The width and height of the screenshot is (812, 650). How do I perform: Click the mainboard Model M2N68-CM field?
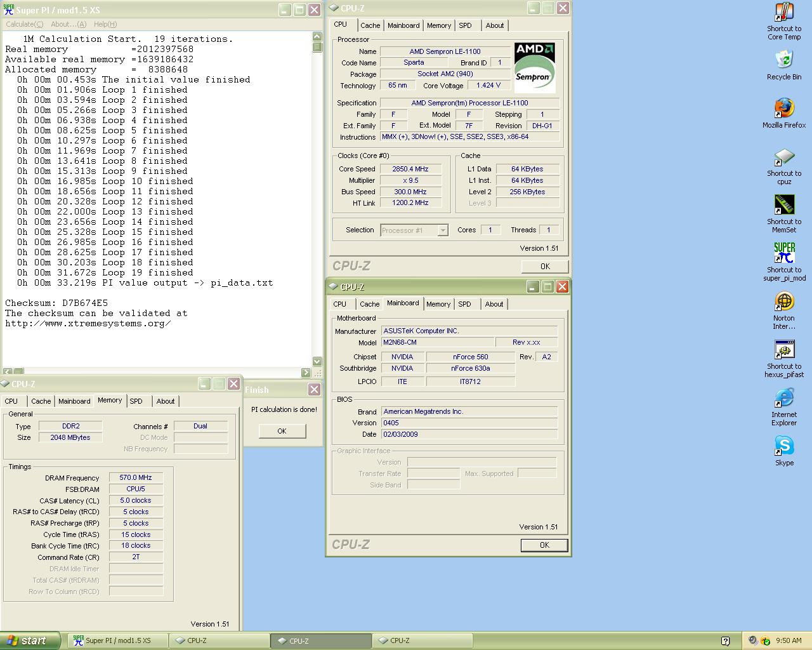point(438,342)
